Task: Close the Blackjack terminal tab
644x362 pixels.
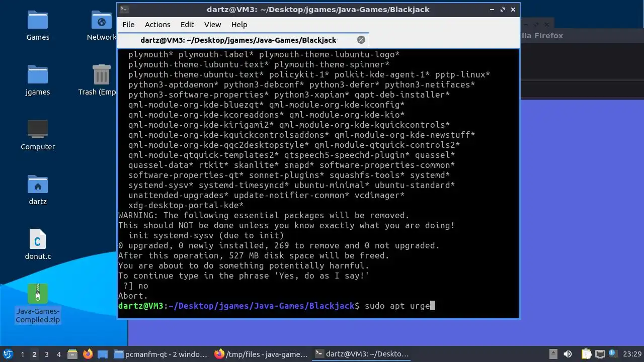Action: (361, 40)
